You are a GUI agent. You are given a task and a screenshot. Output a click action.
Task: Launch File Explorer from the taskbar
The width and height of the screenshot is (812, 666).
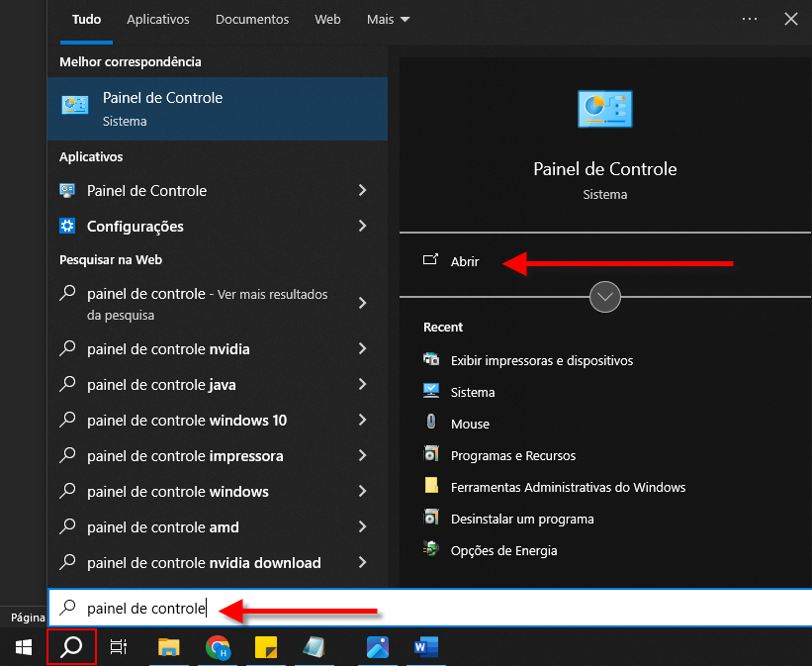pos(169,647)
